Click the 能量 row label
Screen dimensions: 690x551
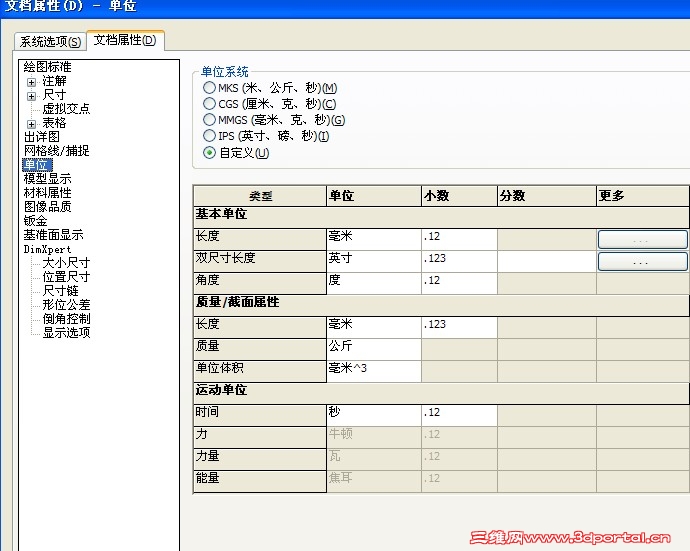(260, 481)
